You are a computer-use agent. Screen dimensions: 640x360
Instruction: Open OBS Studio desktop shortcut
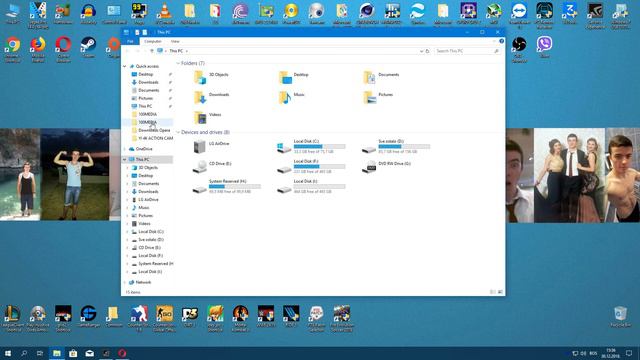pos(519,48)
